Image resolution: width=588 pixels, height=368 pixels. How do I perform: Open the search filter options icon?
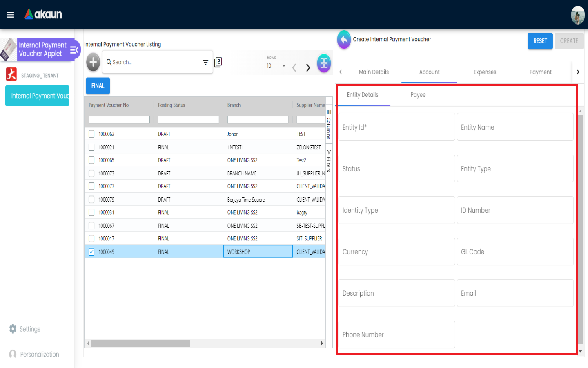coord(205,62)
